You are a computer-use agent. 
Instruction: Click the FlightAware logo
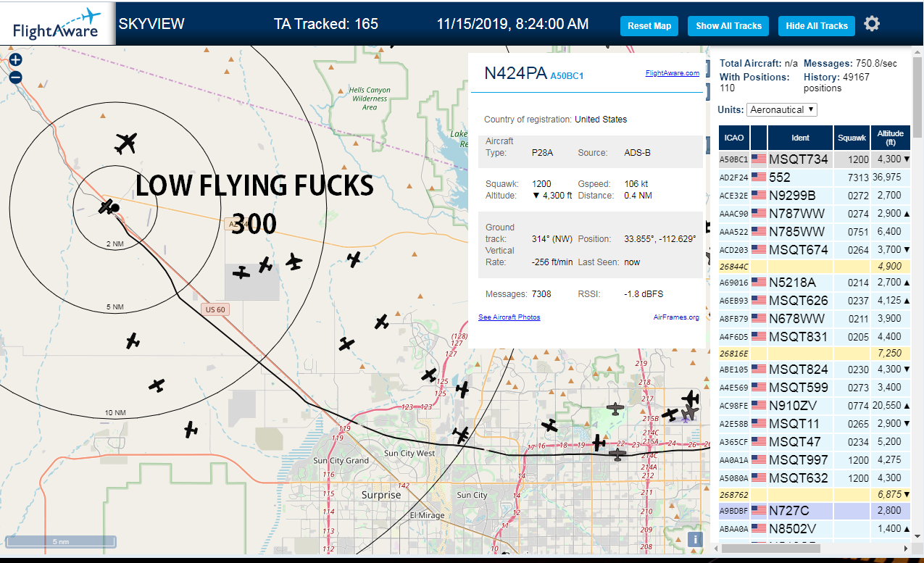pyautogui.click(x=58, y=23)
